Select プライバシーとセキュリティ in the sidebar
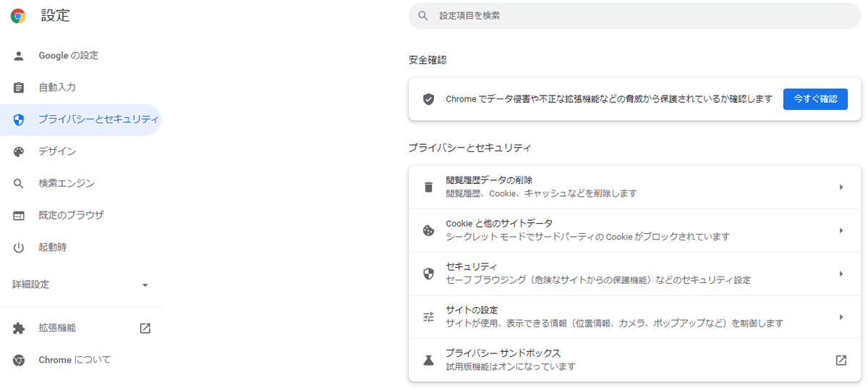 (80, 119)
